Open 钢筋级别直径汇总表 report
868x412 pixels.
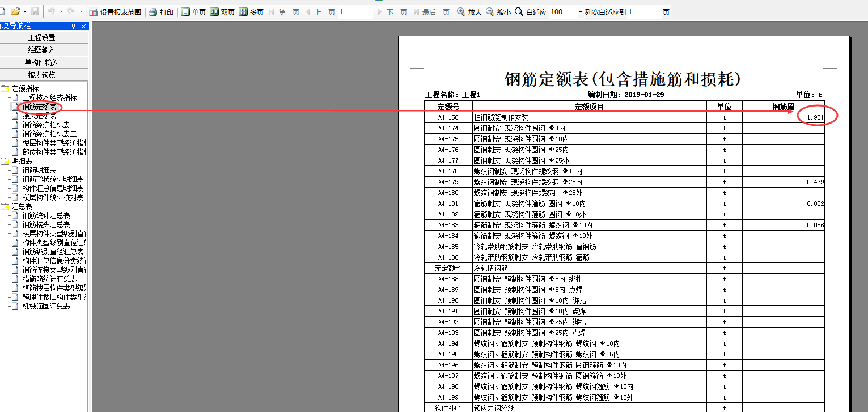[53, 252]
